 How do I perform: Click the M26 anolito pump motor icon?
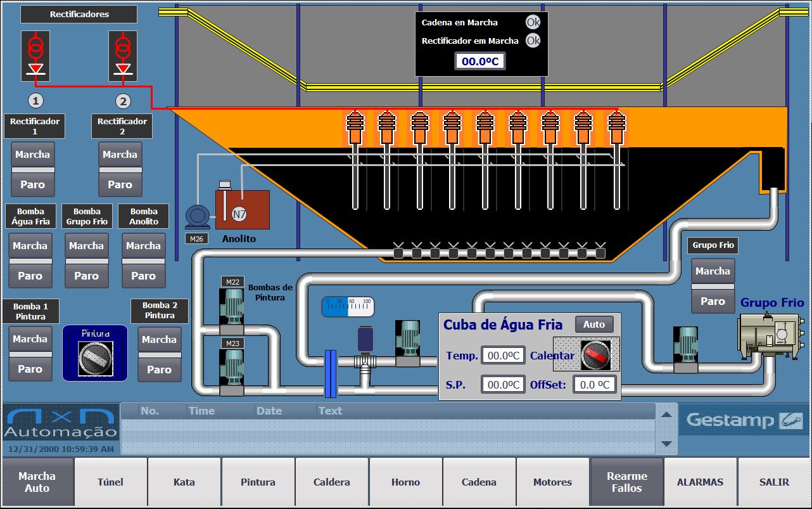(x=197, y=217)
